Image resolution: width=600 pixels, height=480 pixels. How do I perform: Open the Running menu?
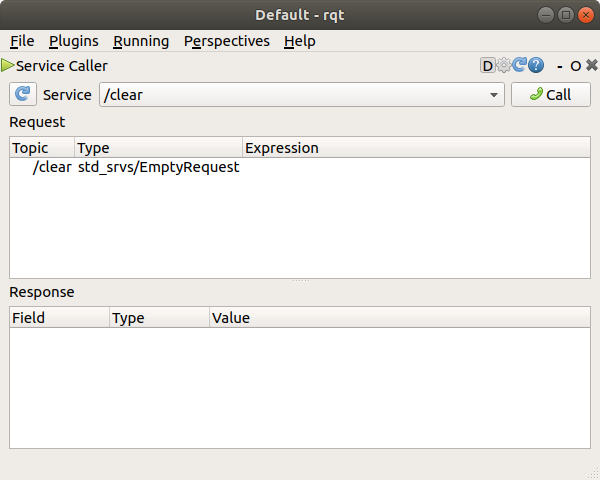point(141,41)
